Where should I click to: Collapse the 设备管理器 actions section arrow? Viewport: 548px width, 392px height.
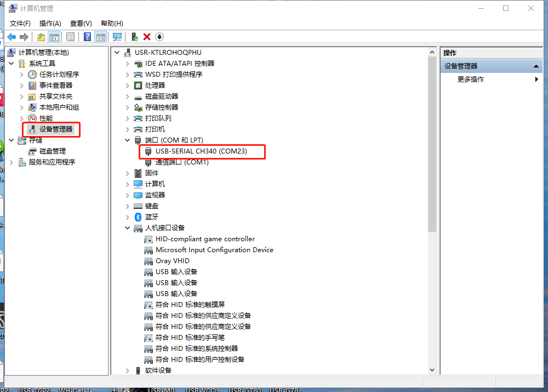coord(536,66)
